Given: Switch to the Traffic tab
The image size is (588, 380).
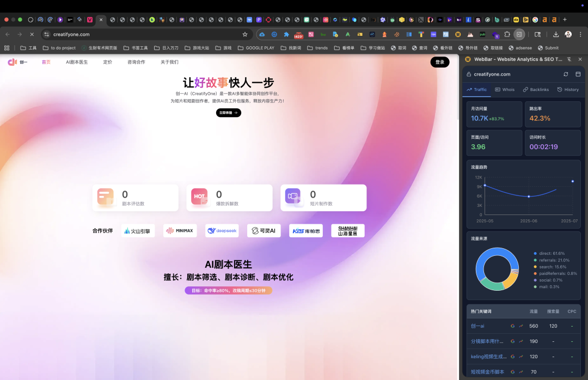Looking at the screenshot, I should click(476, 90).
